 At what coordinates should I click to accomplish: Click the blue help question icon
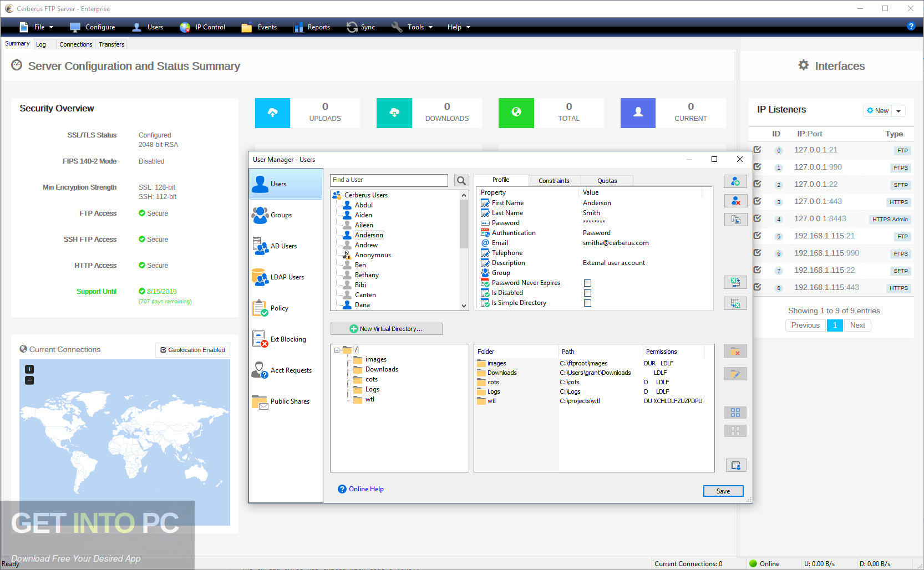click(x=911, y=26)
